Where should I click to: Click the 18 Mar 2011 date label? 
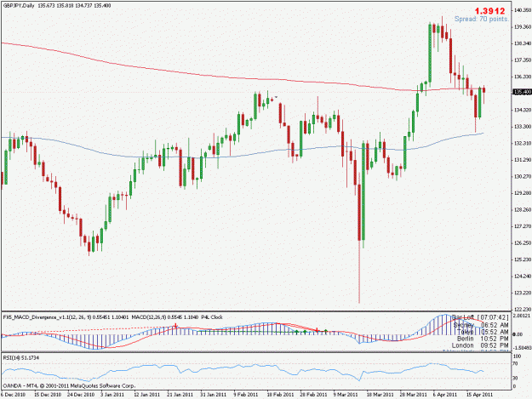pyautogui.click(x=380, y=395)
